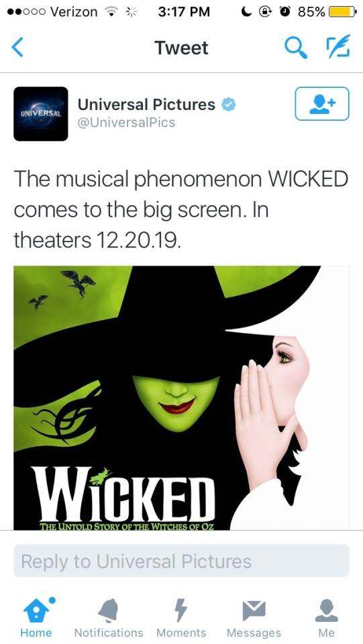Tap the Reply to Universal Pictures field
Viewport: 363px width, 644px height.
pyautogui.click(x=181, y=561)
